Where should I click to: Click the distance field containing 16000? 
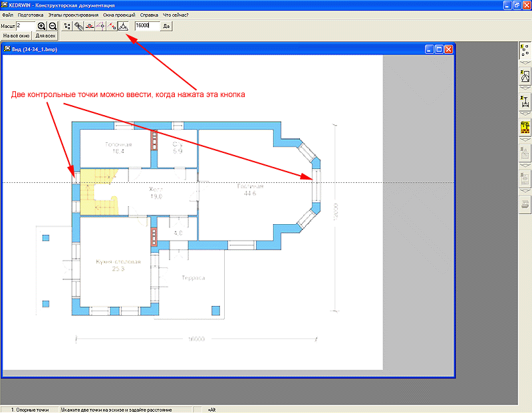147,26
